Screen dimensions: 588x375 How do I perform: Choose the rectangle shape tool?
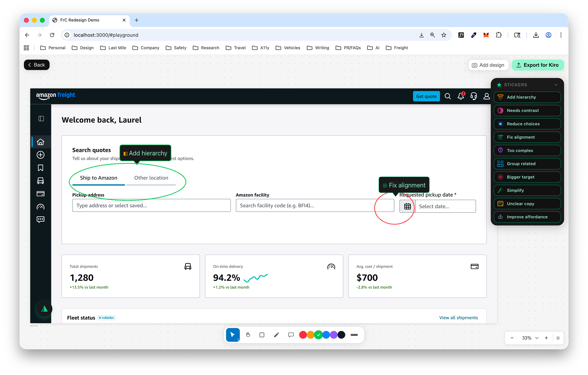tap(262, 335)
